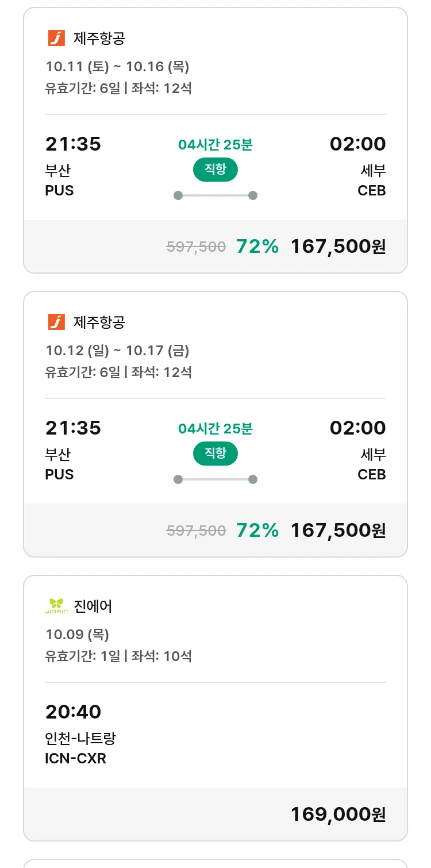
Task: Choose the 169,000원 Jin Air fare
Action: coord(338,815)
